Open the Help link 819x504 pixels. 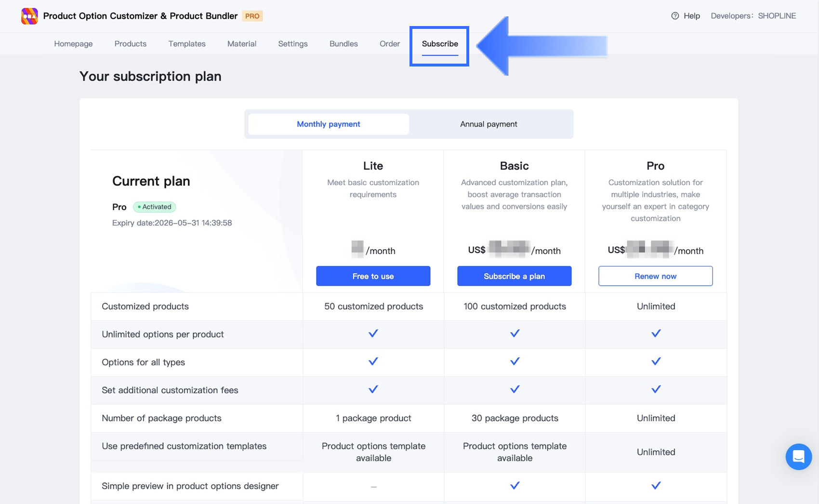pyautogui.click(x=691, y=16)
